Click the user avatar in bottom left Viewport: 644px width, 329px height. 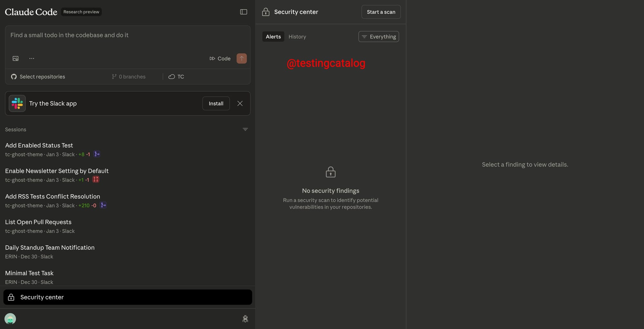10,319
